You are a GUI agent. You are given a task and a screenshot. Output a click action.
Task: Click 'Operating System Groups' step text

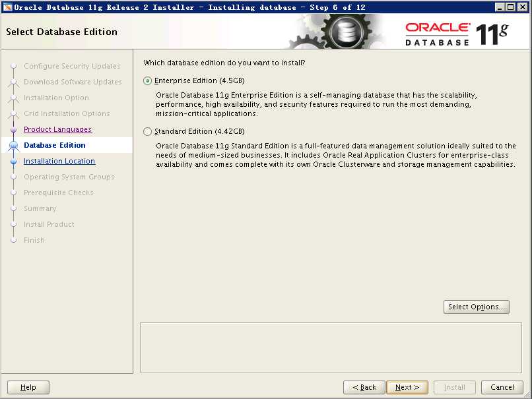click(69, 177)
